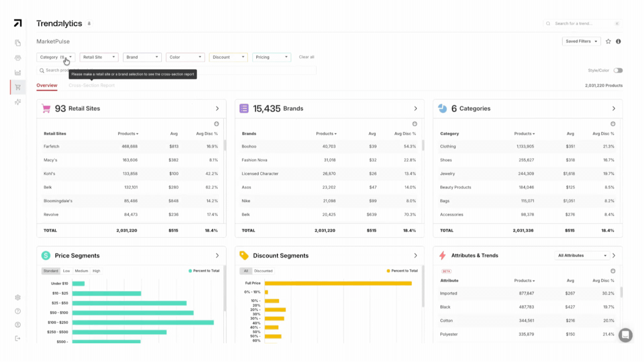Open the documents icon in left sidebar
Screen dimensions: 644x362
coord(18,43)
